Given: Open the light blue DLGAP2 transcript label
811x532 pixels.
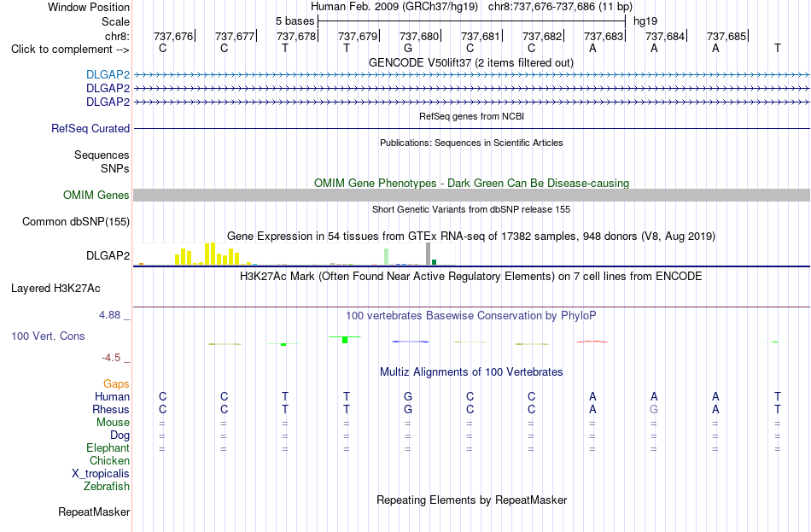Looking at the screenshot, I should (x=108, y=75).
